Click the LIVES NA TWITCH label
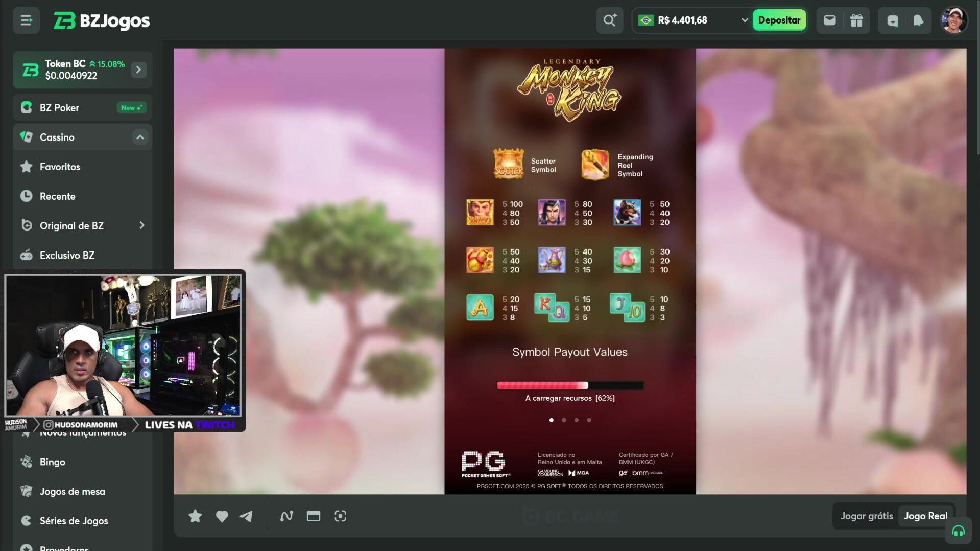 pos(189,425)
